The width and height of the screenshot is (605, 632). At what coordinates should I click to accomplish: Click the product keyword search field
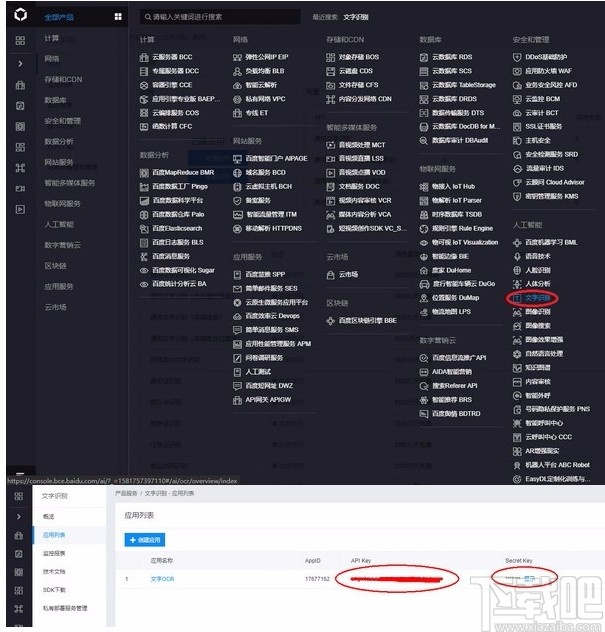point(220,17)
